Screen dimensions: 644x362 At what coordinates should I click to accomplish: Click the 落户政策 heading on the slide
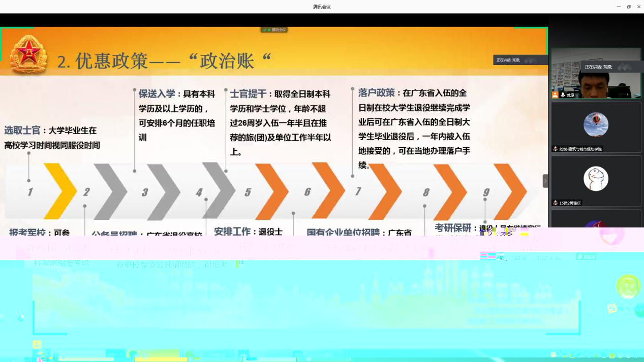(x=377, y=92)
